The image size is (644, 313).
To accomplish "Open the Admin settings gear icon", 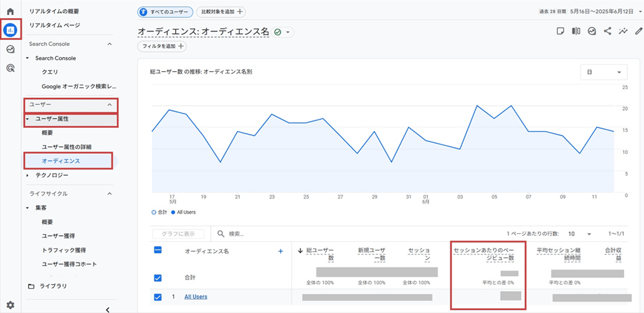I will tap(11, 305).
